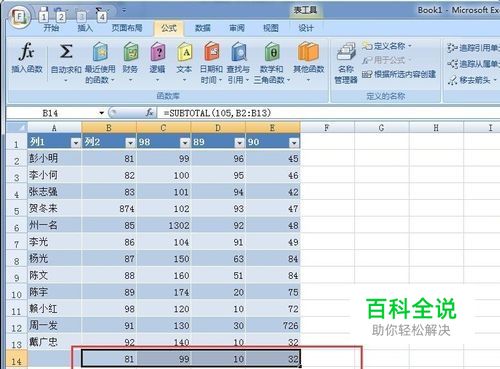The width and height of the screenshot is (500, 369).
Task: Select column F header
Action: coord(327,127)
